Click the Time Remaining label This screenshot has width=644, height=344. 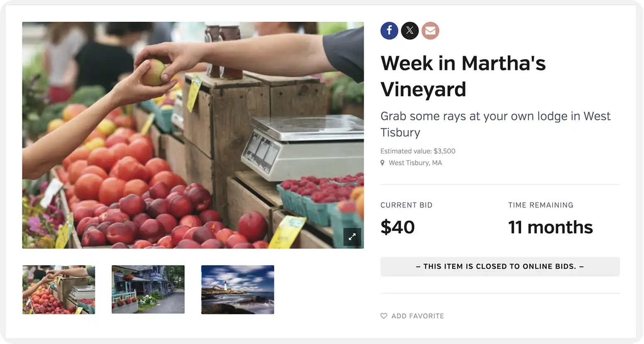point(541,205)
